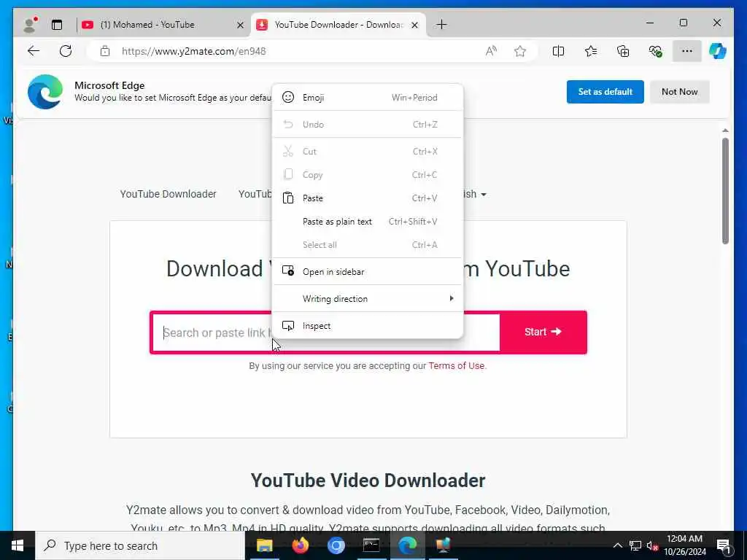Open the network tray icon

pos(635,545)
